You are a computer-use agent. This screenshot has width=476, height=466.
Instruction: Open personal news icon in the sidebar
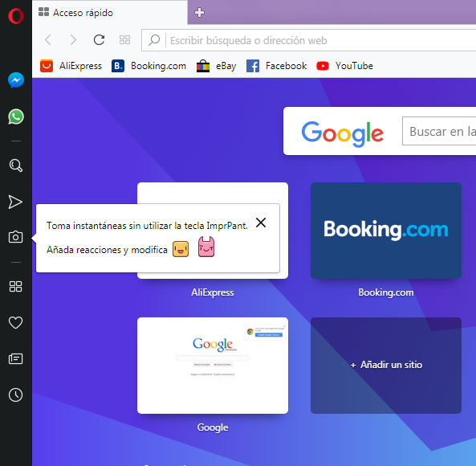[x=15, y=359]
